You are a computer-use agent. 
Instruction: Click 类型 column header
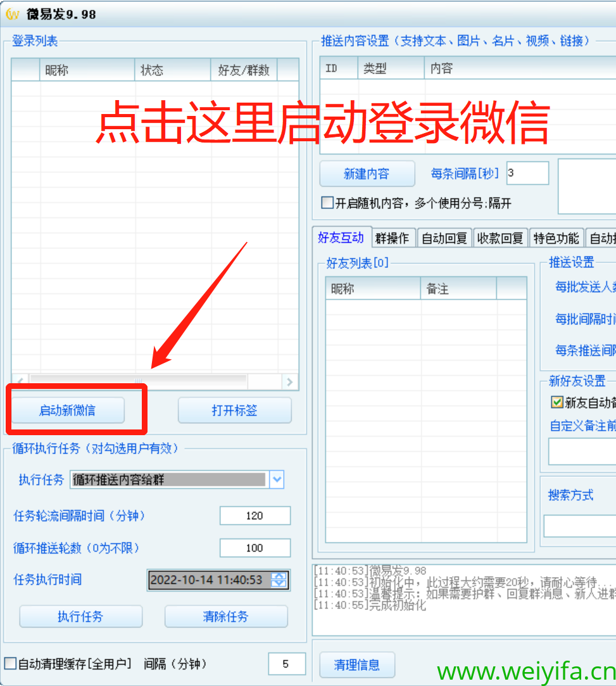[391, 68]
